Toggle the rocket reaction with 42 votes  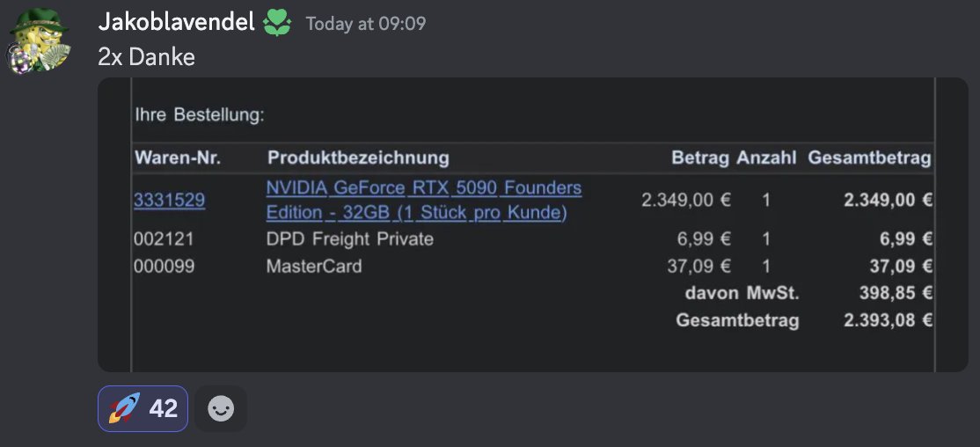tap(143, 409)
